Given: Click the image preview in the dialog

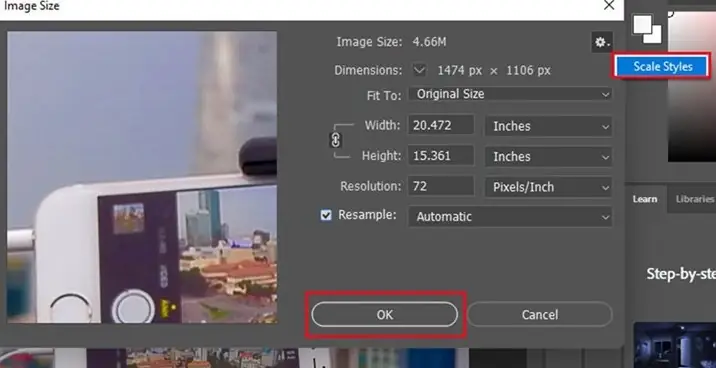Looking at the screenshot, I should tap(142, 177).
